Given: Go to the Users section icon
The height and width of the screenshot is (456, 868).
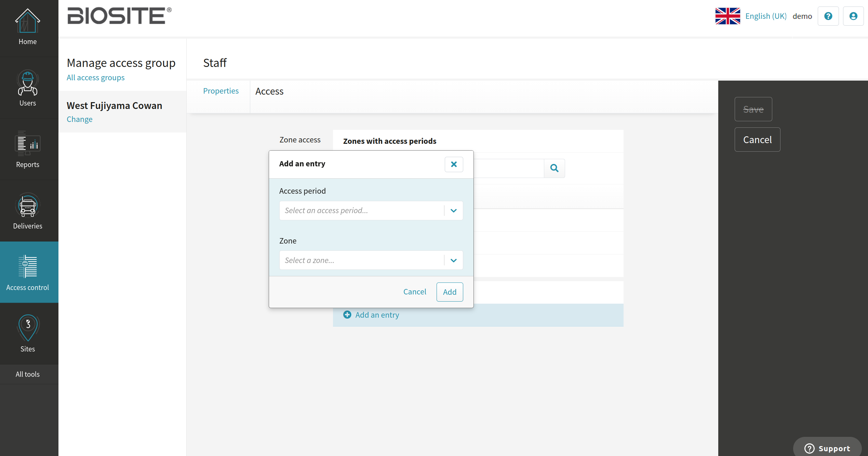Looking at the screenshot, I should 27,83.
